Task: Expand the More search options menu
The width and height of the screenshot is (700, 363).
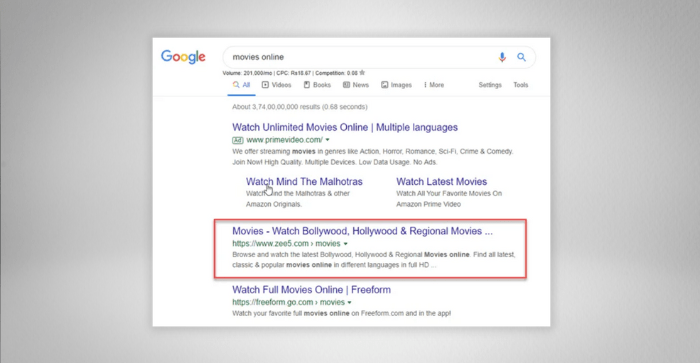Action: tap(434, 85)
